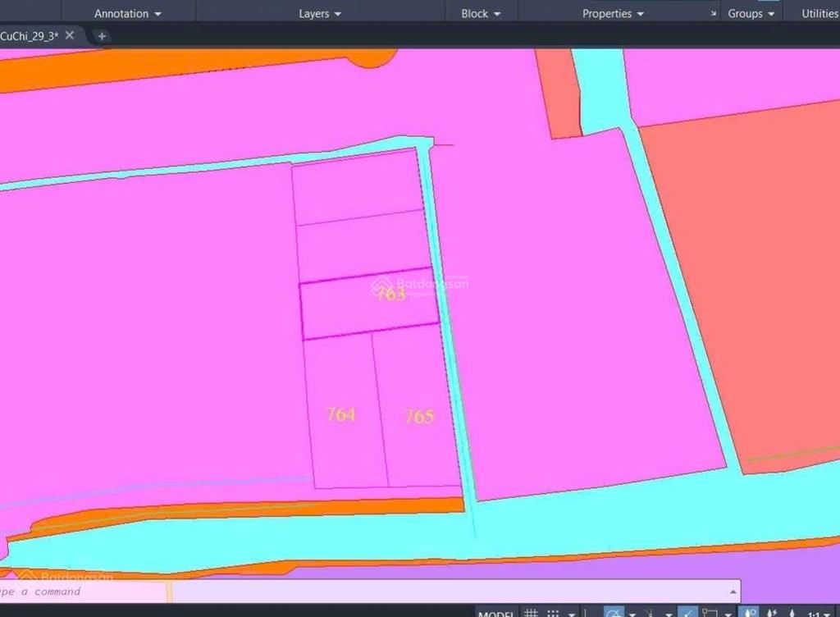Toggle Annotation Visibility in status bar
Image resolution: width=840 pixels, height=617 pixels.
748,612
